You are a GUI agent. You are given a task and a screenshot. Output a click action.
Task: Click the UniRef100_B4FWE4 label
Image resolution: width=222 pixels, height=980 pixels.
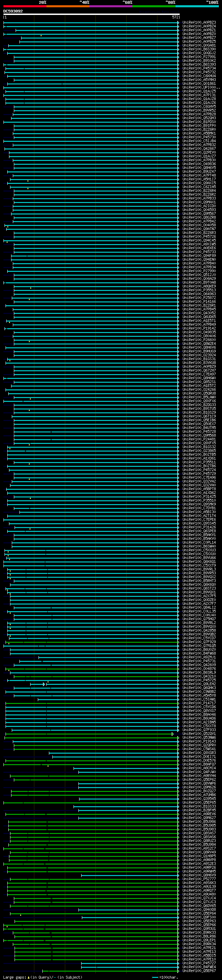point(199,967)
